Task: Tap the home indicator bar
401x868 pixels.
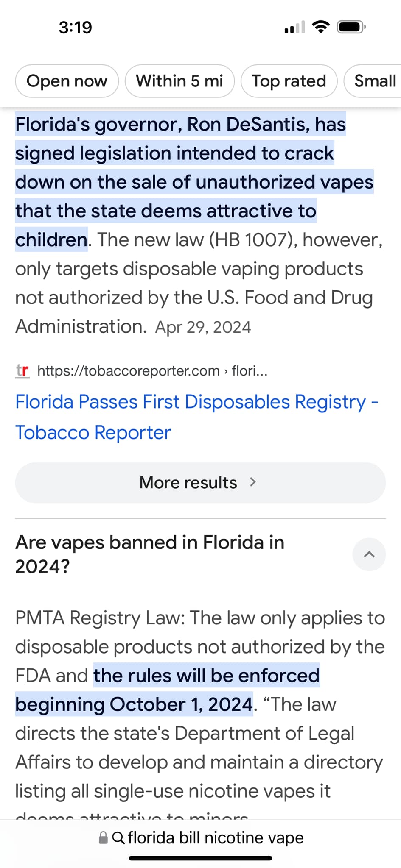Action: (200, 858)
